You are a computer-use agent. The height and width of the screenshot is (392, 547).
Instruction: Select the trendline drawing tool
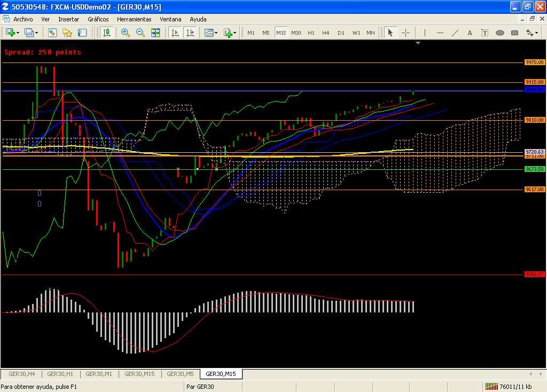coord(455,33)
